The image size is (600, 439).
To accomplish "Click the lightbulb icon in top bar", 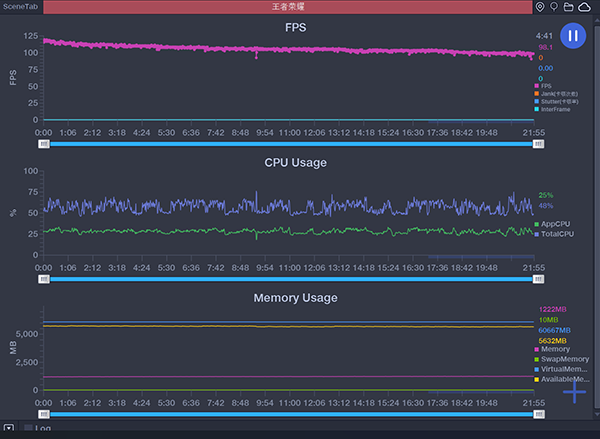I will click(554, 7).
